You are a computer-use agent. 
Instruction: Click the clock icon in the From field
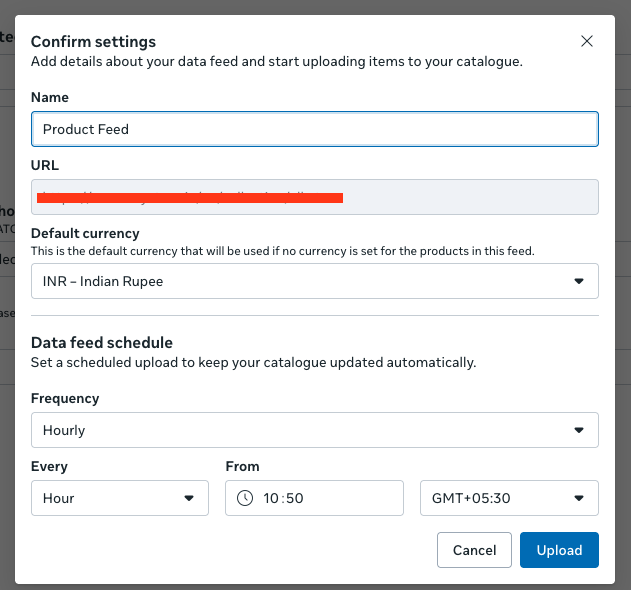coord(245,498)
